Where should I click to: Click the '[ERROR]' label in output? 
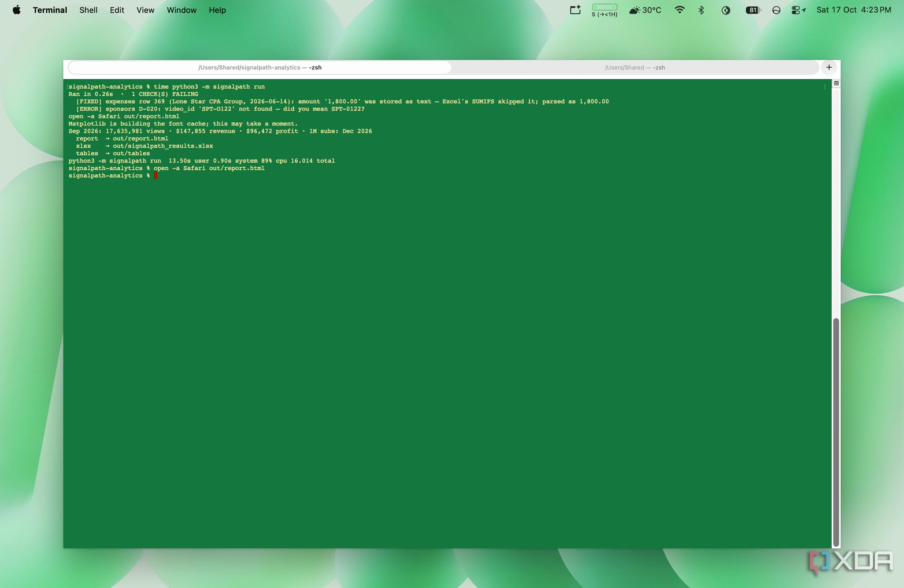click(x=89, y=109)
